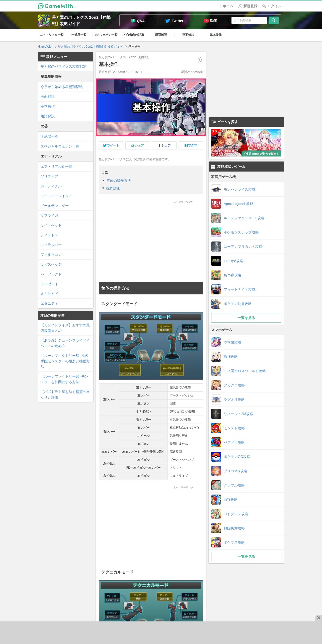Screen dimensions: 322x644
Task: Open the ログイン link
Action: [x=272, y=6]
